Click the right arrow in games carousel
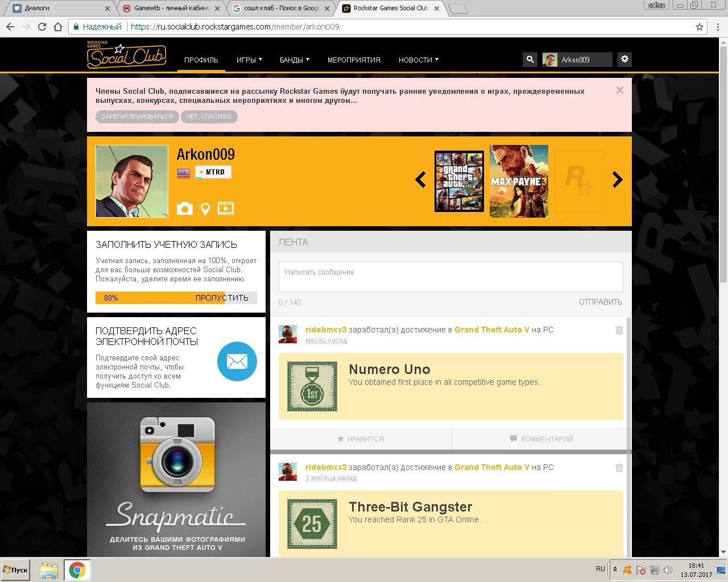The height and width of the screenshot is (582, 728). [x=617, y=180]
